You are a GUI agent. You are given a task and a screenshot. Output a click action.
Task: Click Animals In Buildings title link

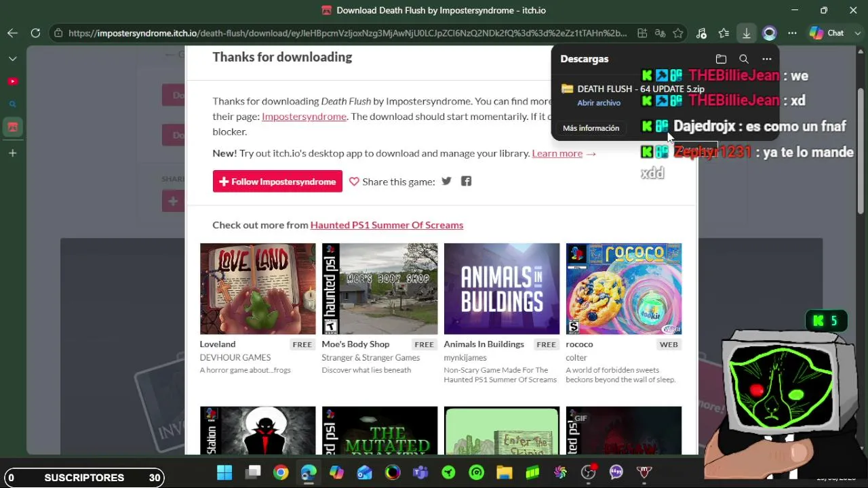click(x=484, y=344)
